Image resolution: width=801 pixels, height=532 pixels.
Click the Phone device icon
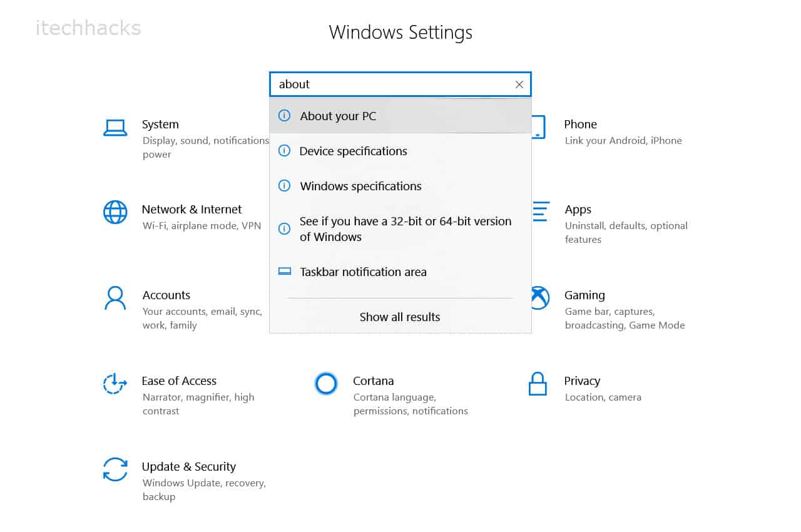[x=539, y=127]
